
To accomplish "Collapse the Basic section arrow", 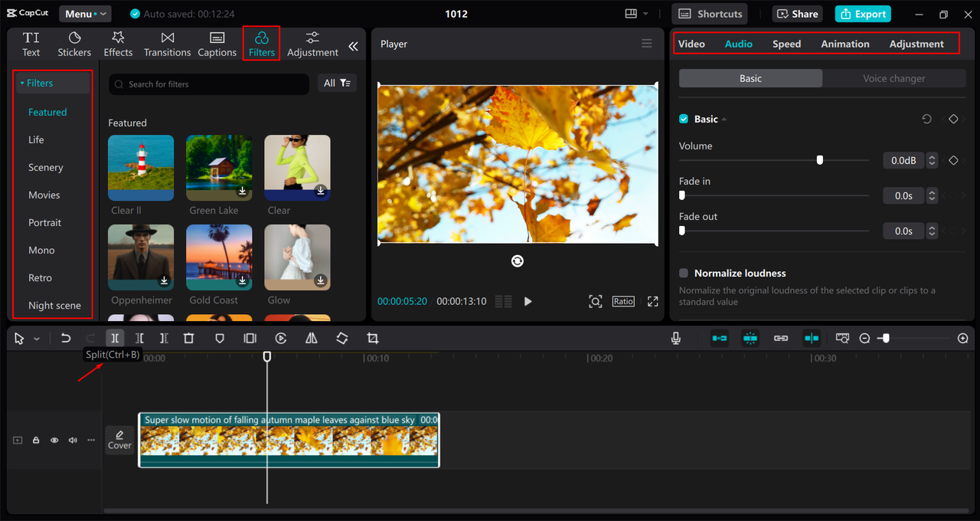I will 724,120.
